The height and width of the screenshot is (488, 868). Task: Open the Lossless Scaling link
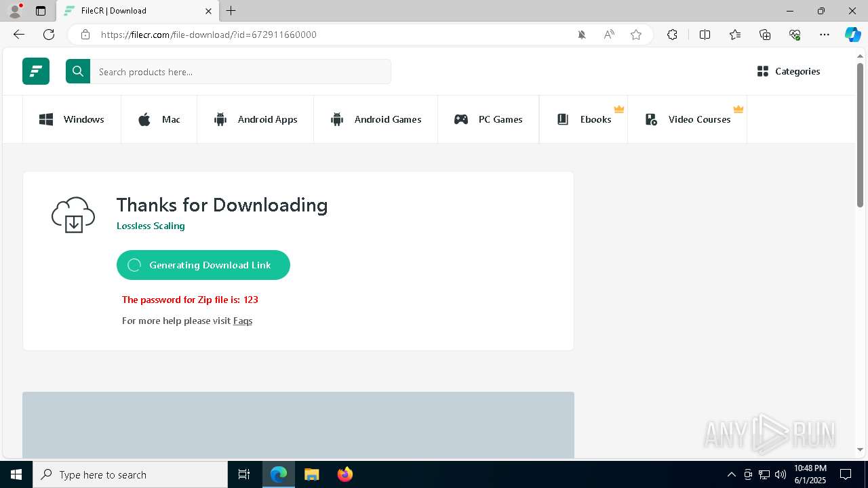coord(151,226)
